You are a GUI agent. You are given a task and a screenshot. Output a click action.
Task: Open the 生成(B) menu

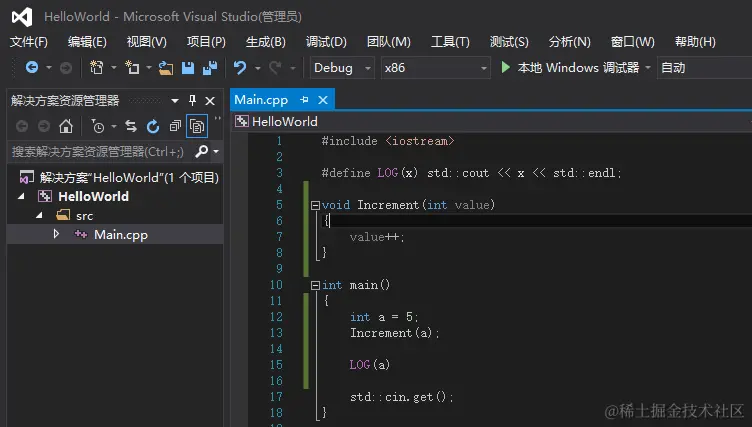[x=266, y=42]
